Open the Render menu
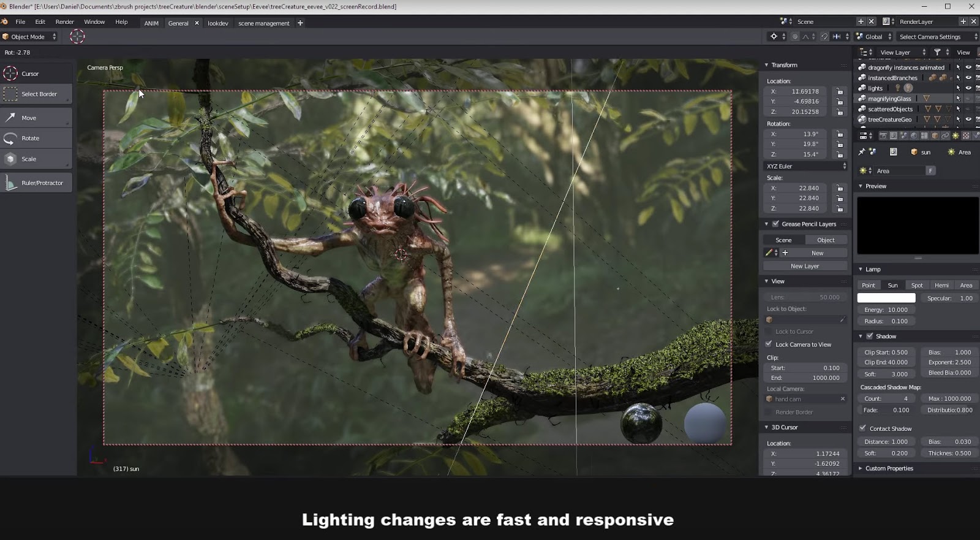980x540 pixels. coord(64,21)
